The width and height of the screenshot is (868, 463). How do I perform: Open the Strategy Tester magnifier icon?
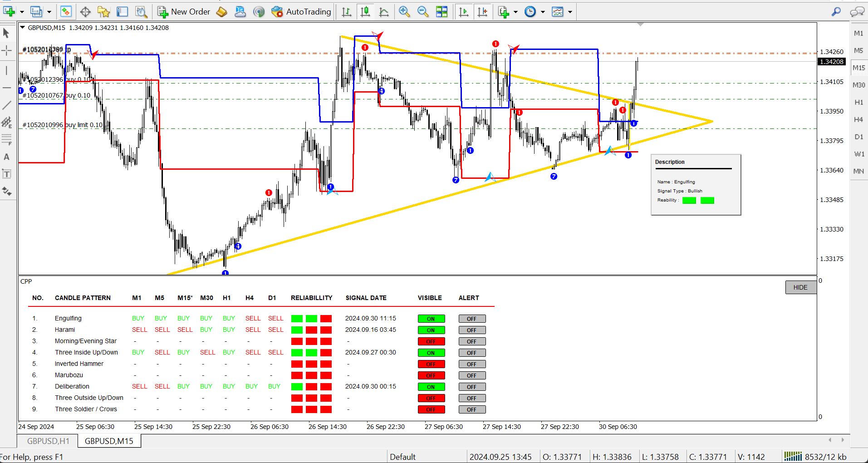(142, 11)
